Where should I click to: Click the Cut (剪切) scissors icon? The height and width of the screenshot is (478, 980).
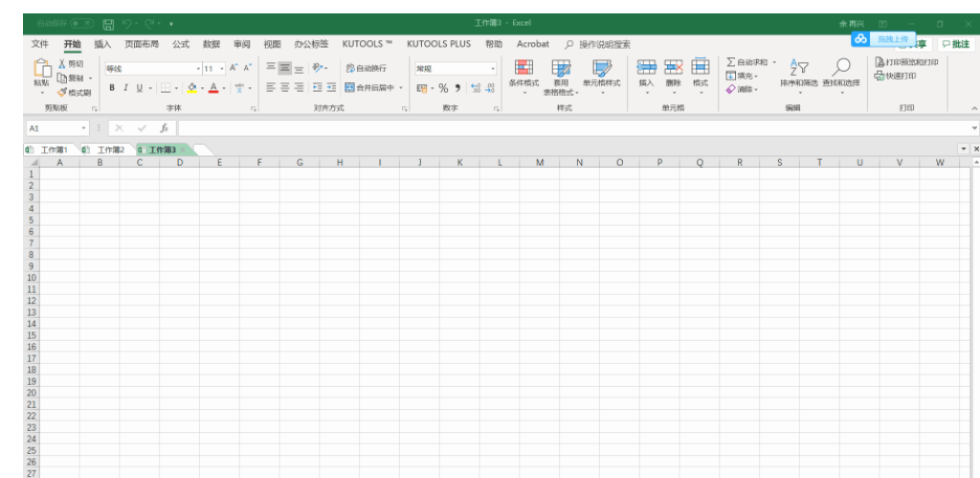click(x=62, y=64)
